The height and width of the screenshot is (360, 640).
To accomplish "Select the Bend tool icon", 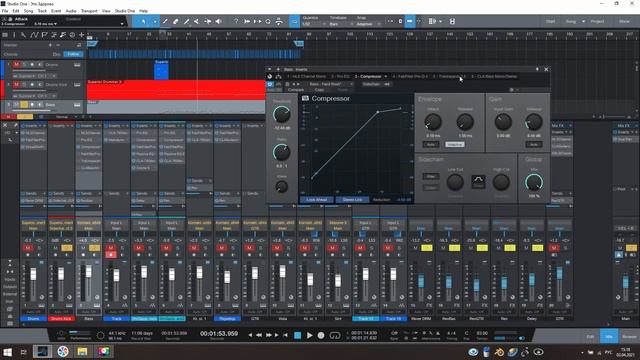I will [207, 21].
